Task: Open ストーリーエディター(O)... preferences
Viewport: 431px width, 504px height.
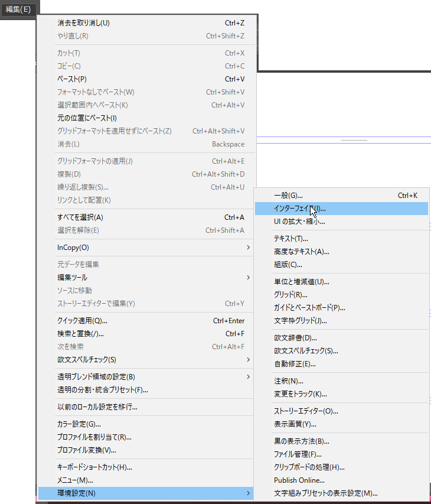Action: (x=342, y=411)
